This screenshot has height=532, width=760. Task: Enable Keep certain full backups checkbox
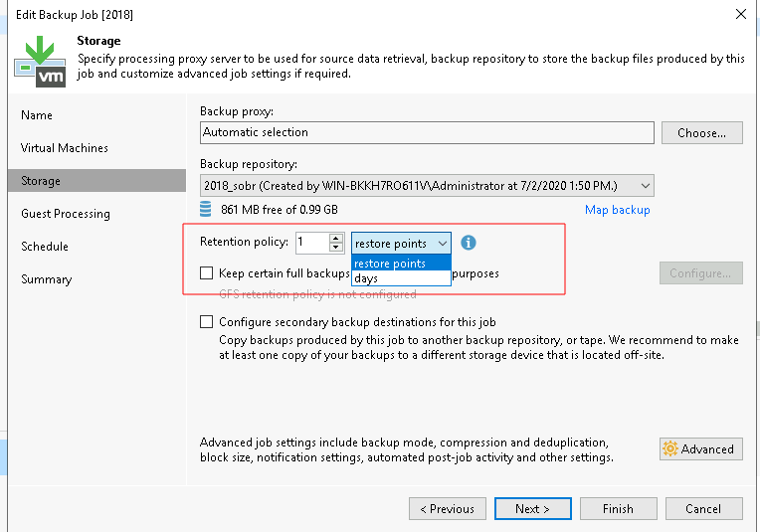(207, 272)
